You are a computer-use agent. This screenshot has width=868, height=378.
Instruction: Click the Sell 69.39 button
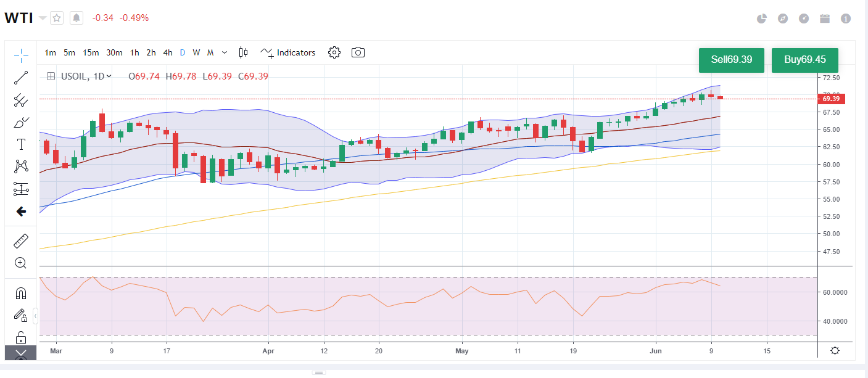(731, 60)
